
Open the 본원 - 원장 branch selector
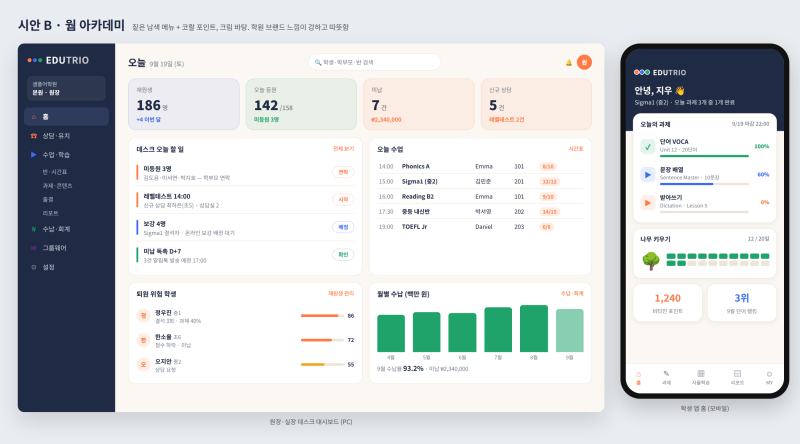[x=66, y=88]
